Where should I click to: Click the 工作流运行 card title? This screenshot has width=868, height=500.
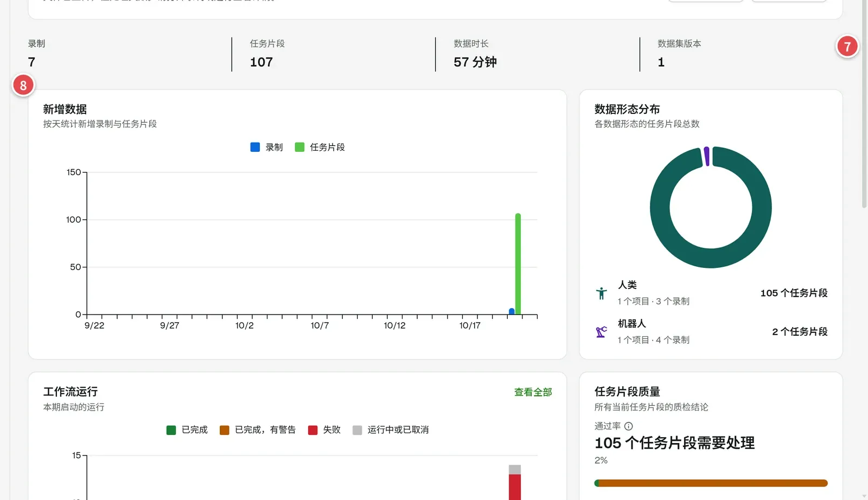click(71, 392)
